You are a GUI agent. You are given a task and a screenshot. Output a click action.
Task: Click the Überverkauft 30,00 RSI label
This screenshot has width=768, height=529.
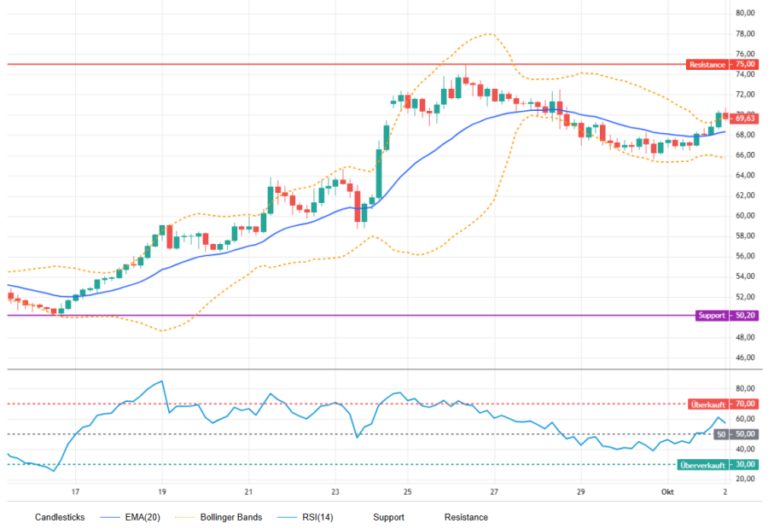(x=718, y=465)
